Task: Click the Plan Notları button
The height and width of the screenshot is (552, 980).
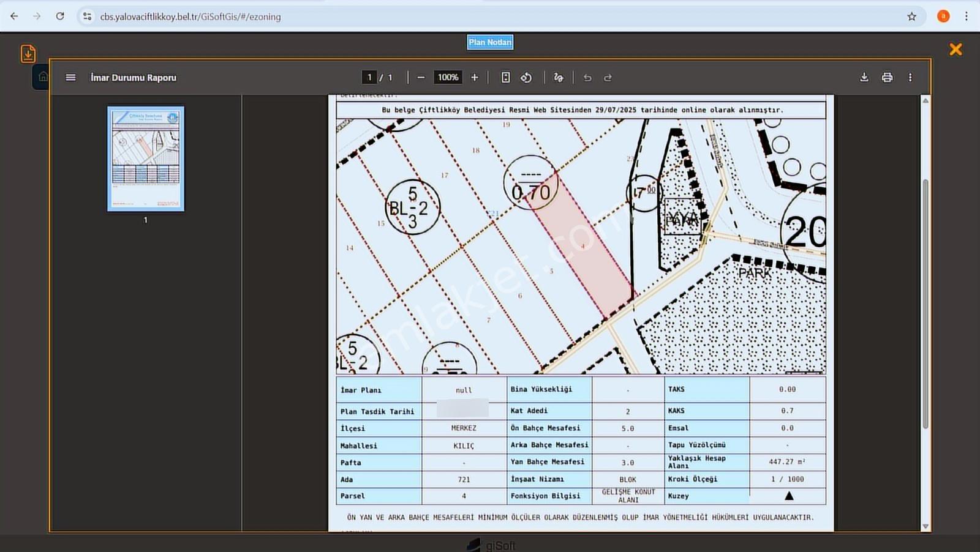Action: point(490,42)
